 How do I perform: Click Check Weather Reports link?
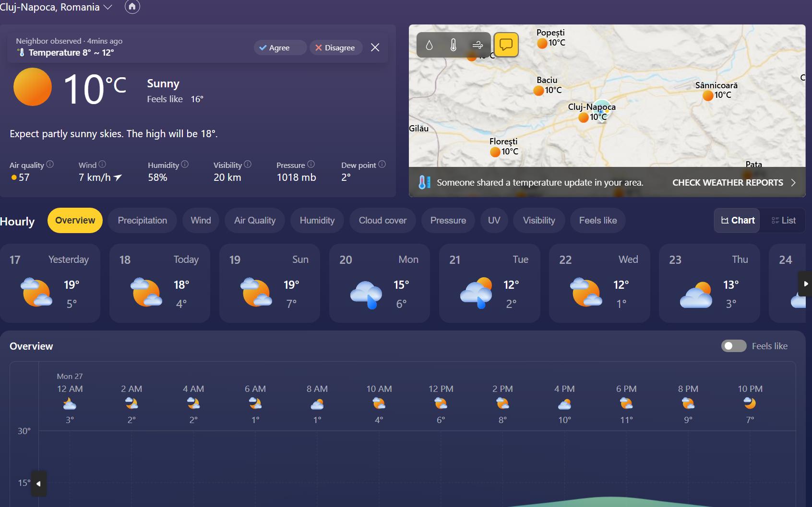(733, 183)
